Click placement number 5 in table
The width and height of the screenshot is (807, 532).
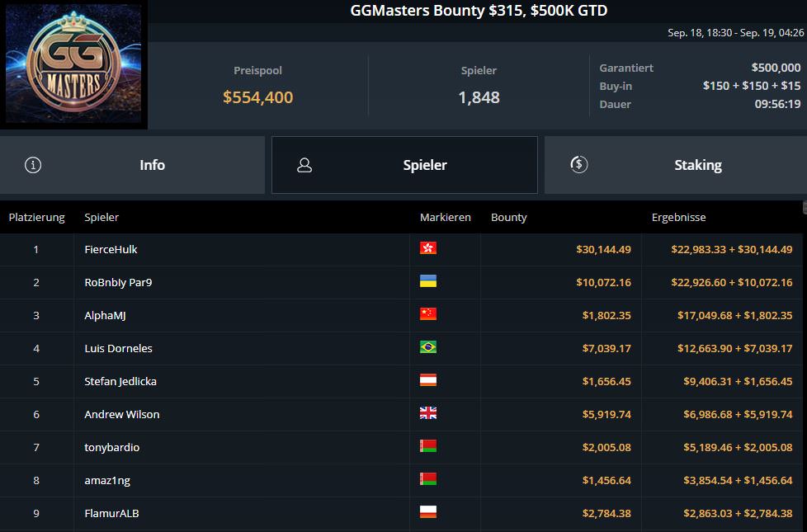pyautogui.click(x=36, y=381)
